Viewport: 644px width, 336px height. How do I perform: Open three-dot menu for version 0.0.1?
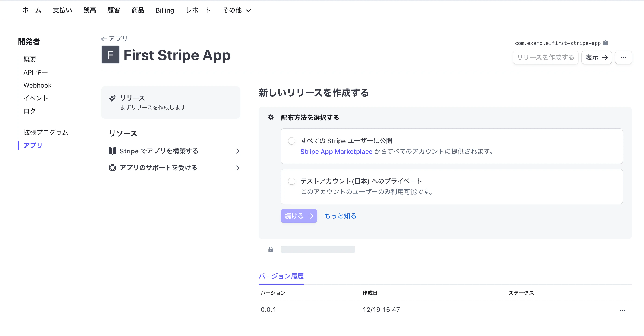tap(622, 311)
